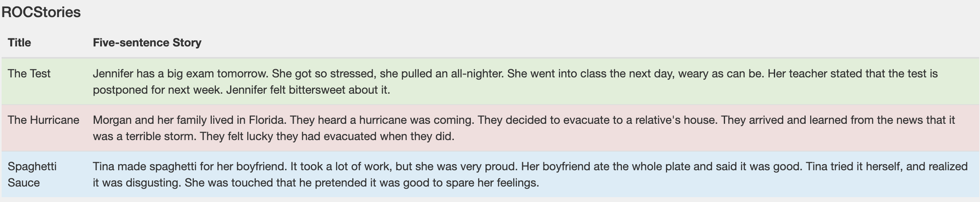Click 'She was touched that he pretended' sentence
This screenshot has height=202, width=980.
click(x=362, y=182)
